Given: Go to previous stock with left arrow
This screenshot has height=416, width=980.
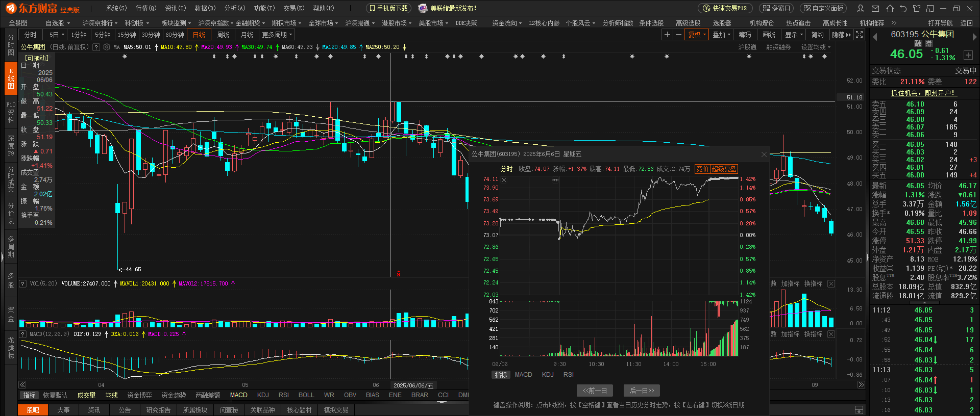Looking at the screenshot, I should pos(875,37).
